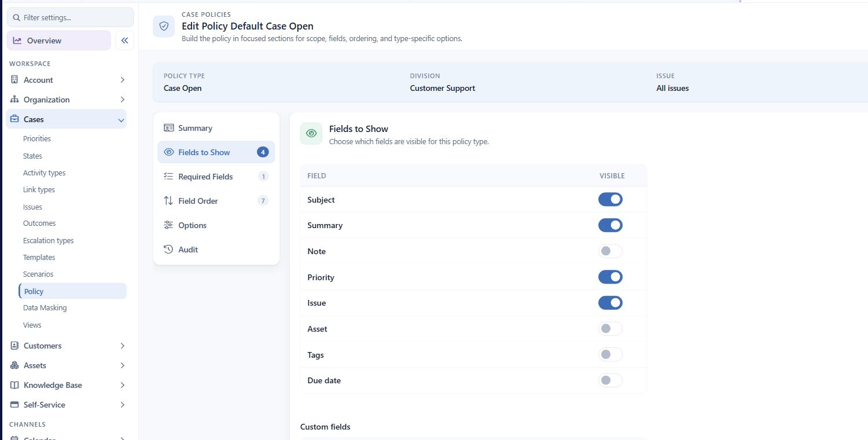Click the history clock icon next to Audit
Image resolution: width=868 pixels, height=440 pixels.
(x=168, y=250)
